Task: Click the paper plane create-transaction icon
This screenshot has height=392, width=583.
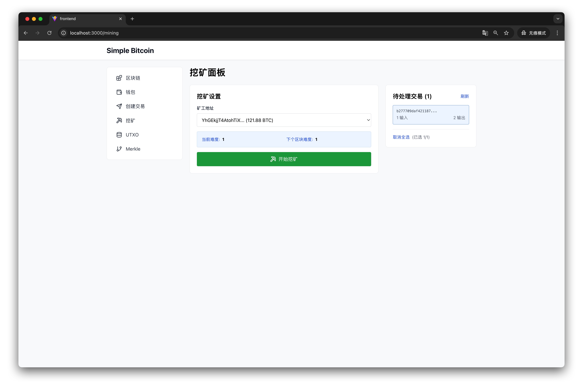Action: tap(119, 106)
